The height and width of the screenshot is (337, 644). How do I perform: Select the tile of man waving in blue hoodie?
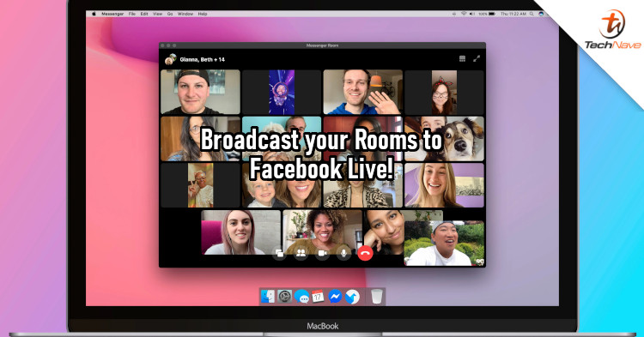point(363,92)
